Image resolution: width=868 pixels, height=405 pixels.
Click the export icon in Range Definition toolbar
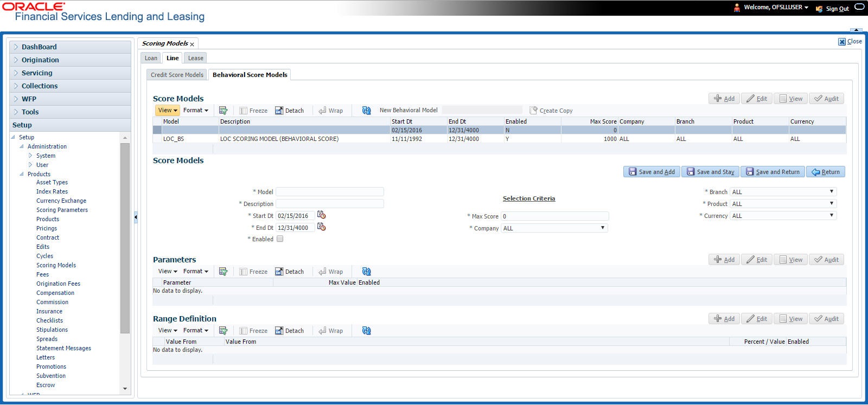coord(223,330)
